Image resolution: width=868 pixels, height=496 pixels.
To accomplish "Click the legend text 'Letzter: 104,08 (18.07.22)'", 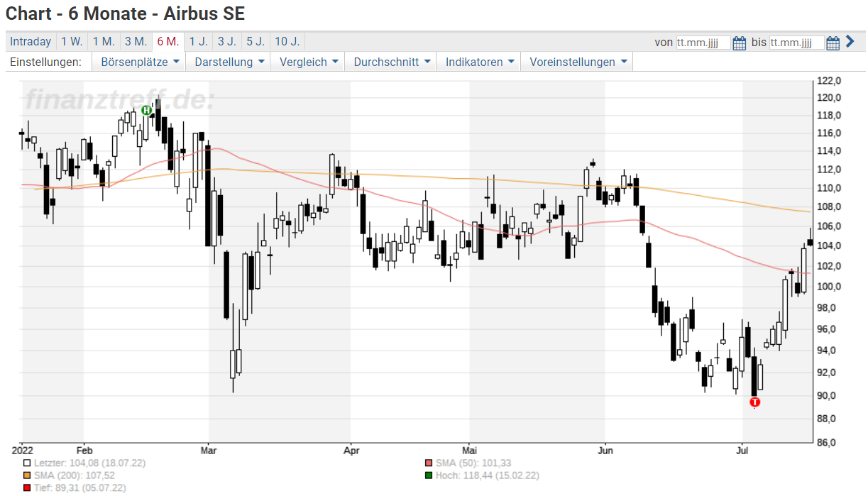I will point(89,463).
